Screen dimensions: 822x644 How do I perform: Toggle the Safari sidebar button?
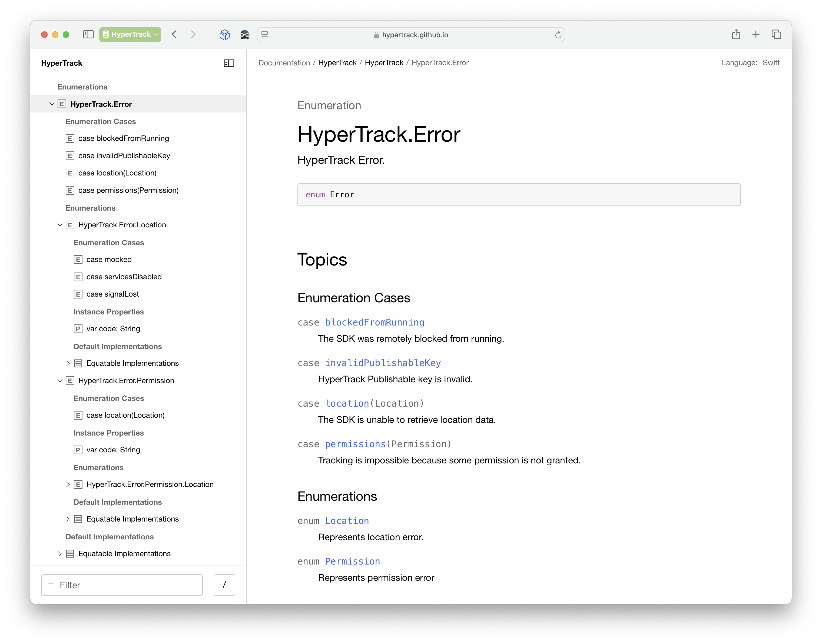88,34
